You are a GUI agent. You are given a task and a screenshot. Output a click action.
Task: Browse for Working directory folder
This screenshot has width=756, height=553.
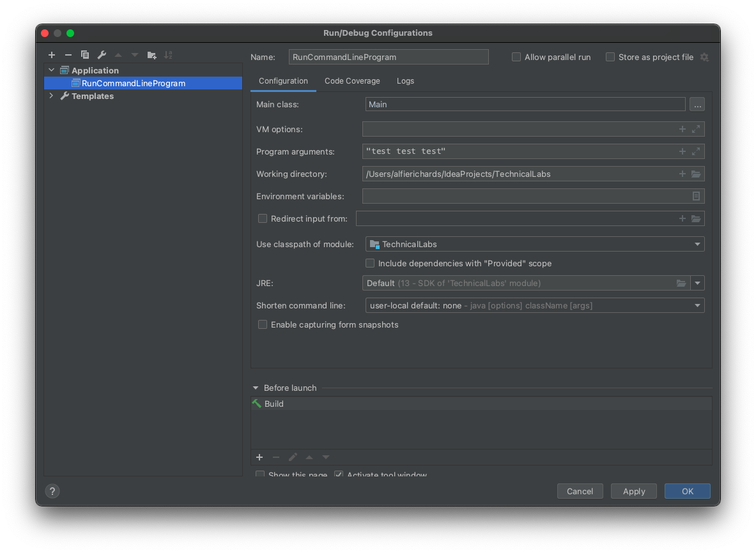tap(696, 174)
